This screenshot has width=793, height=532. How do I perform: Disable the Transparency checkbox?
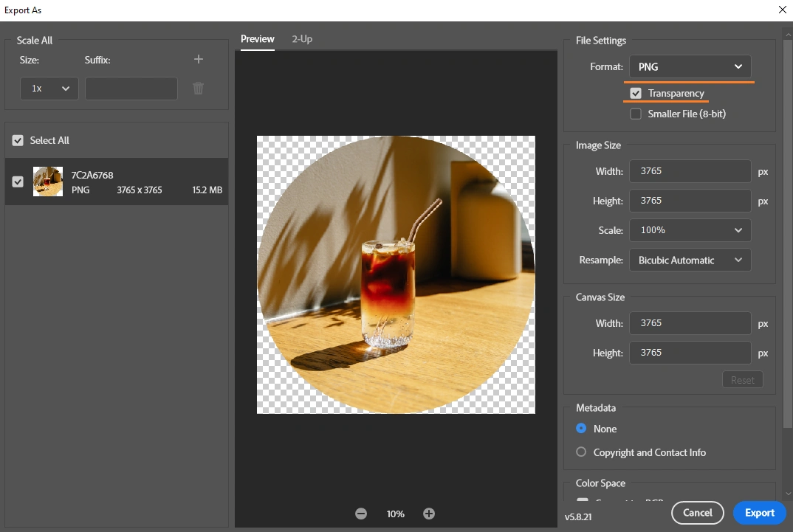636,93
